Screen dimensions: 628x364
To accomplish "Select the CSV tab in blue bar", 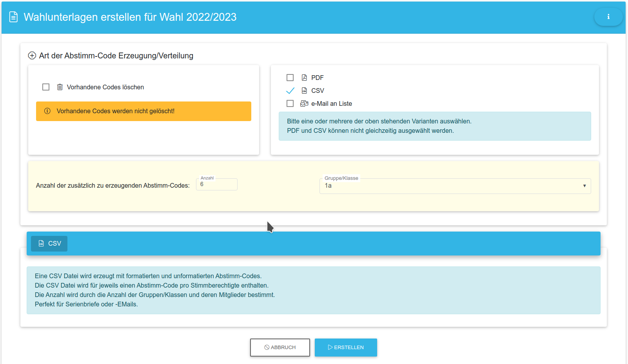I will tap(49, 243).
